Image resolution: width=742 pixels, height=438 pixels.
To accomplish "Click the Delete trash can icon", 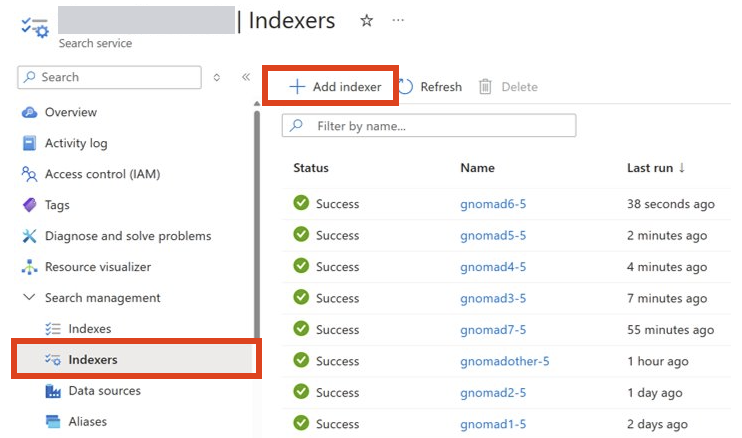I will pyautogui.click(x=485, y=87).
